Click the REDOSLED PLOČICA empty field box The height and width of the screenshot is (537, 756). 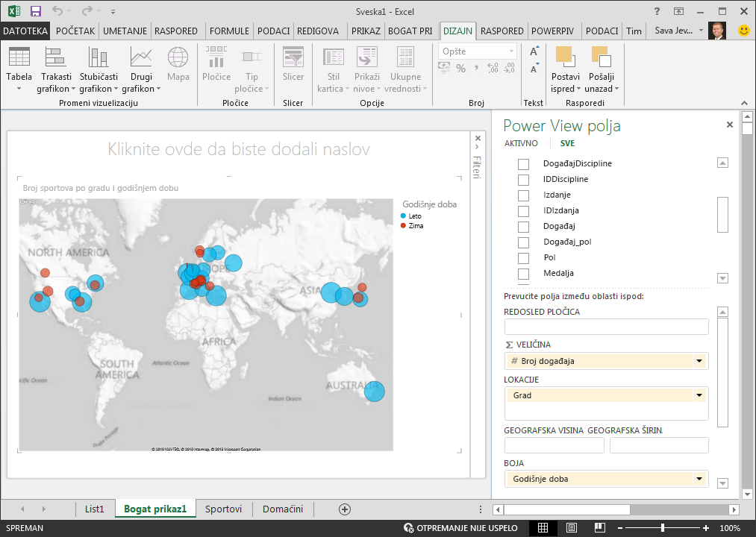click(606, 327)
